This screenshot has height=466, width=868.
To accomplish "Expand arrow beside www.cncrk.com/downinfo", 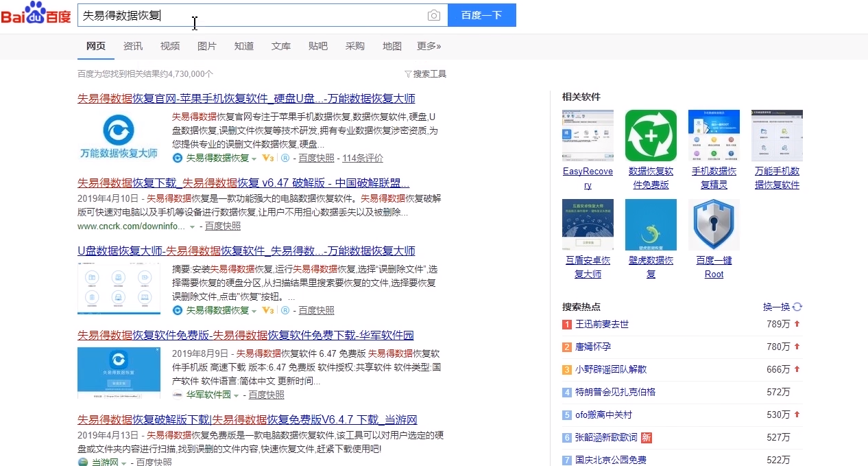I will (x=193, y=226).
